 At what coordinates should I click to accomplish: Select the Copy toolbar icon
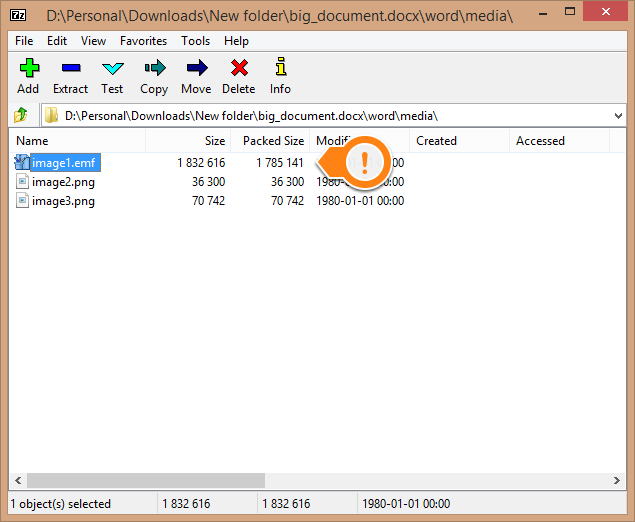coord(154,68)
